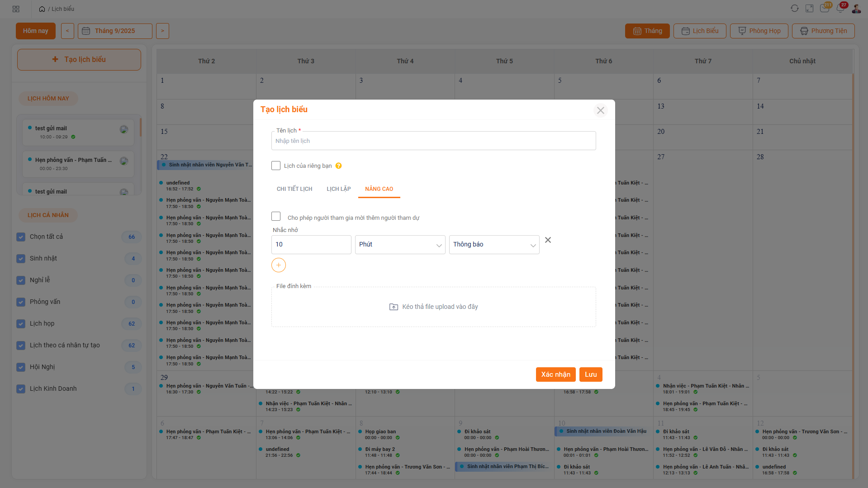Click the Xác nhận button
868x488 pixels.
pyautogui.click(x=555, y=374)
